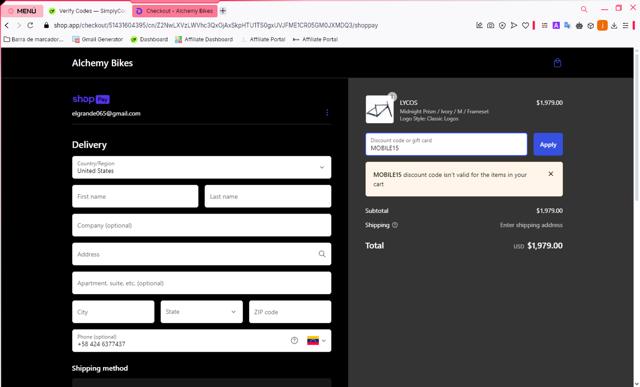The width and height of the screenshot is (640, 387).
Task: Click the striped list extension icon
Action: [x=544, y=25]
